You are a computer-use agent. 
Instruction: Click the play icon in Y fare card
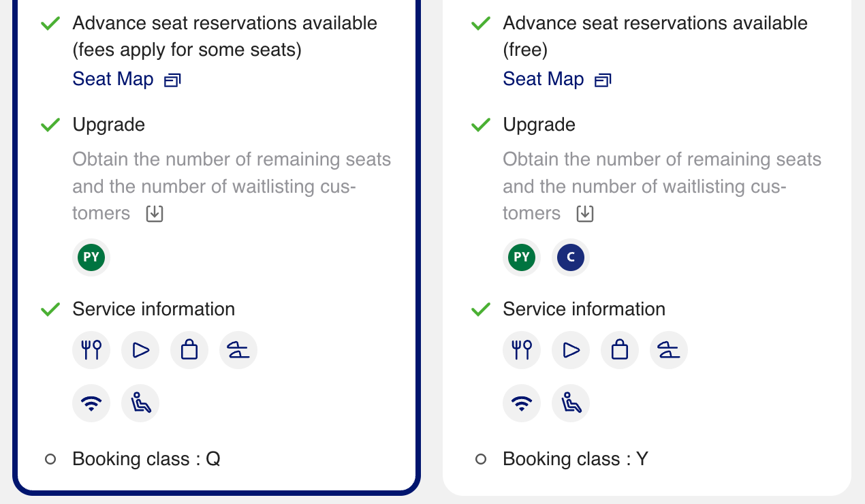point(571,350)
